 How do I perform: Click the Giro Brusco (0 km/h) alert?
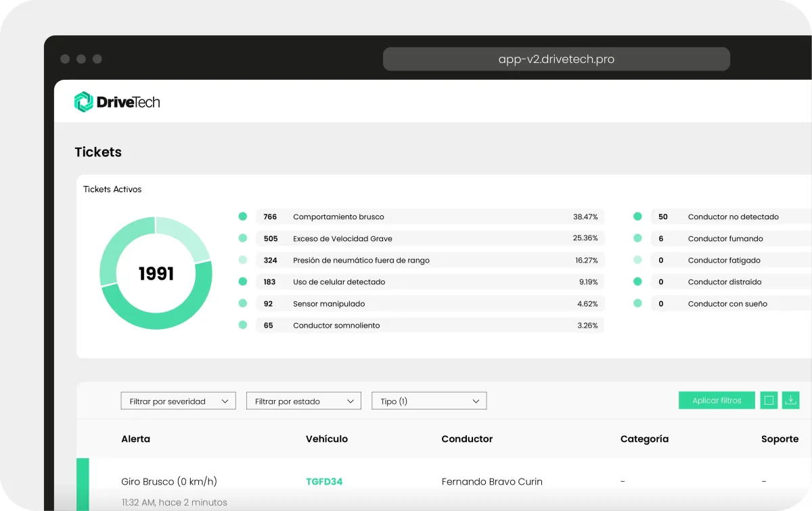tap(169, 482)
